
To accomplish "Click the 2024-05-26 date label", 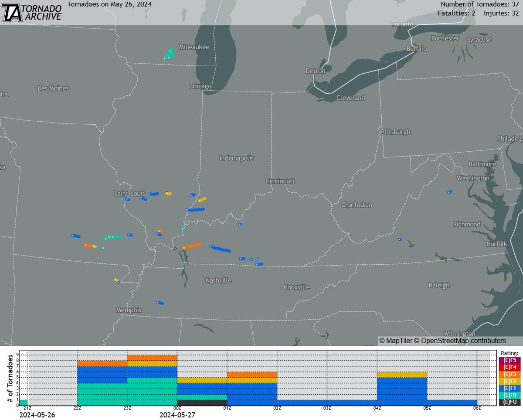I will (37, 416).
